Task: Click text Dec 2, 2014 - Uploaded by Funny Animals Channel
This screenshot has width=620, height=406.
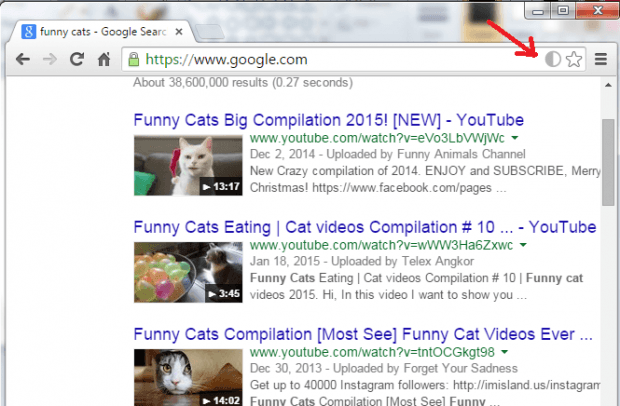Action: pyautogui.click(x=388, y=154)
